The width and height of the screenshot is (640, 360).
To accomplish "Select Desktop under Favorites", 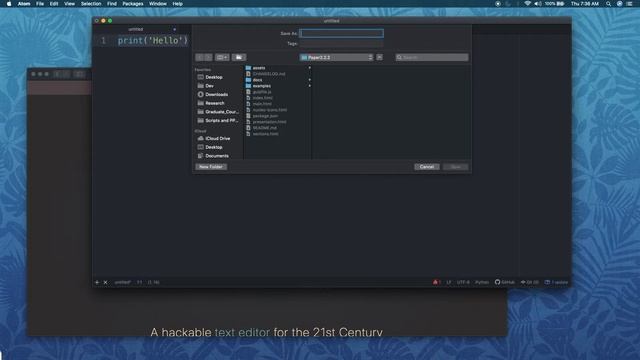I will [213, 77].
